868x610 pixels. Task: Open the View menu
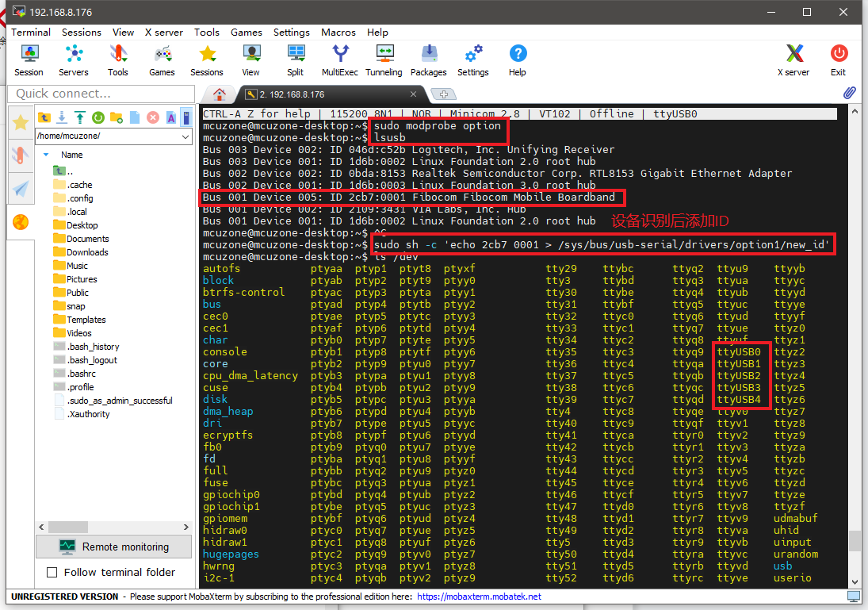pos(123,33)
